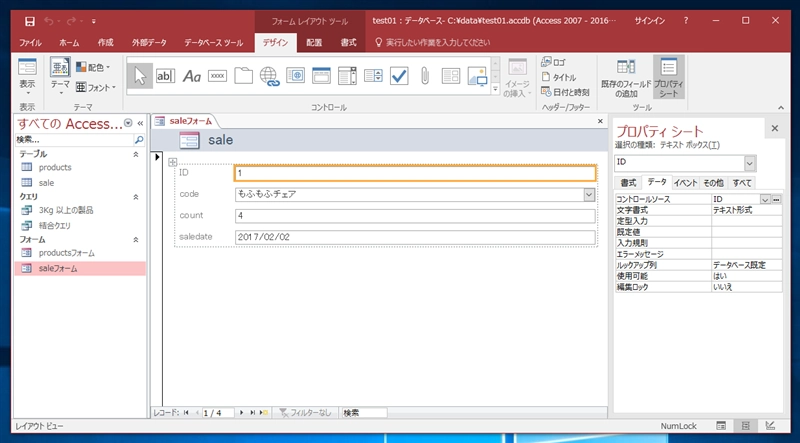
Task: Pick the Hyperlink globe control tool
Action: tap(269, 76)
